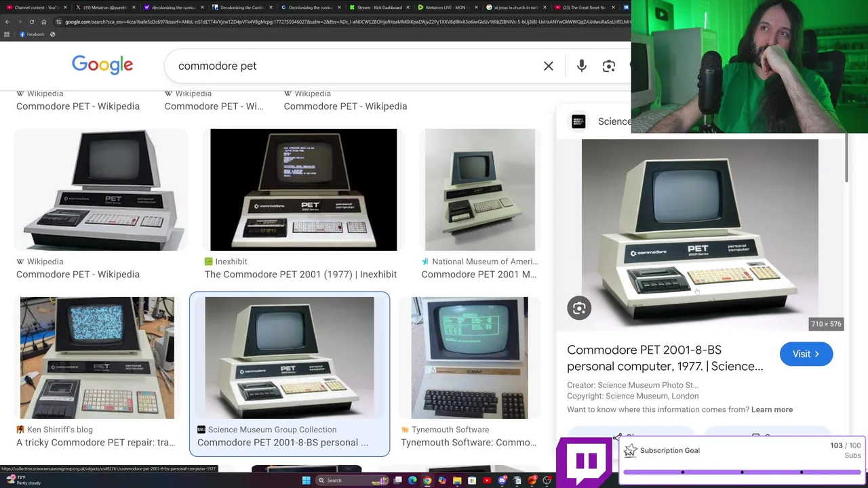Viewport: 868px width, 488px height.
Task: Open the first Commodore PET - Wikipedia link at top
Action: [78, 106]
